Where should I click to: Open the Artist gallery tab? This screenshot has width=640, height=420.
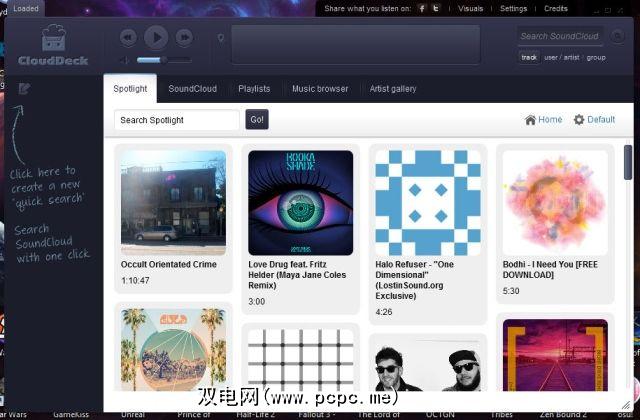(393, 89)
